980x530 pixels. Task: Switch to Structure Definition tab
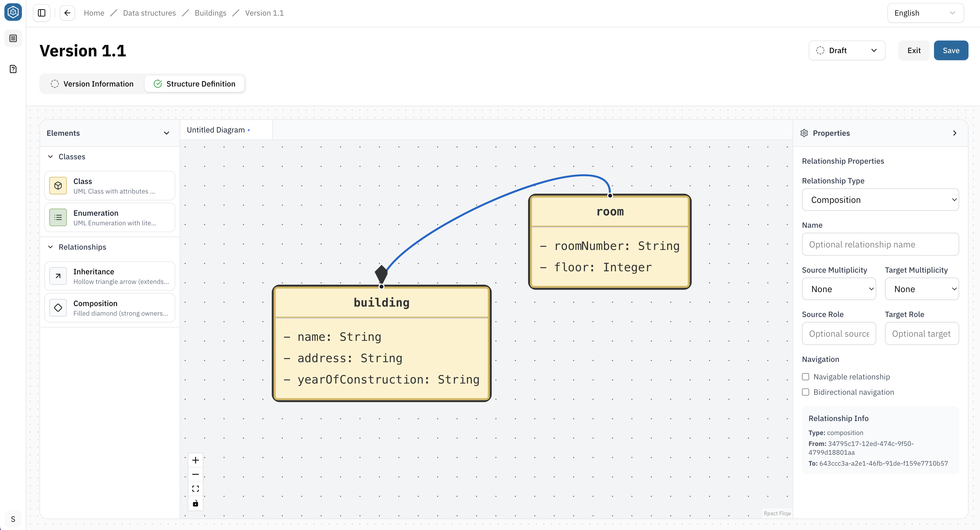pos(194,84)
